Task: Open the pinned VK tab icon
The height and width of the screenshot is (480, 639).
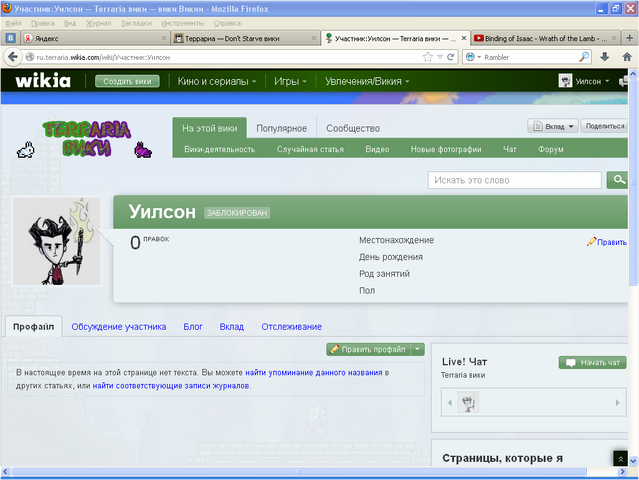Action: click(11, 38)
